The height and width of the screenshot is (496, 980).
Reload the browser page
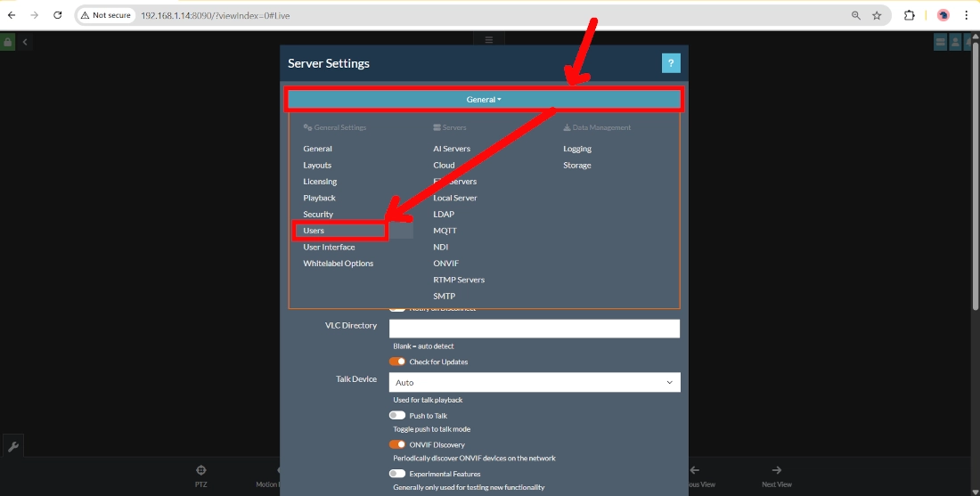coord(58,15)
